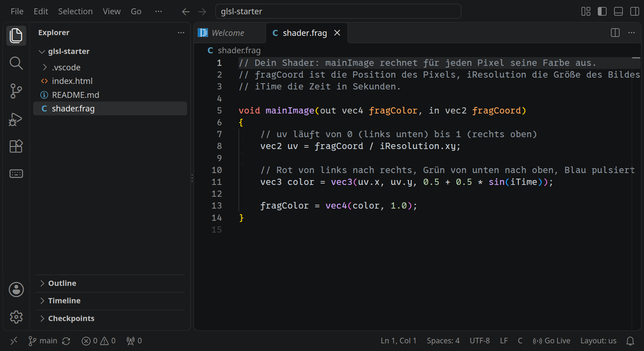Image resolution: width=644 pixels, height=351 pixels.
Task: Open the Accounts menu
Action: (x=16, y=289)
